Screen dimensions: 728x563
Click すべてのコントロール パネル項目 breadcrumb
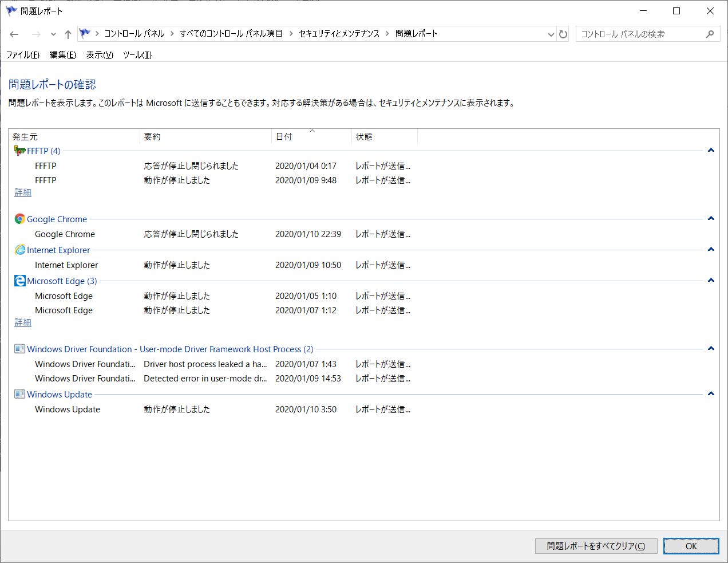231,34
